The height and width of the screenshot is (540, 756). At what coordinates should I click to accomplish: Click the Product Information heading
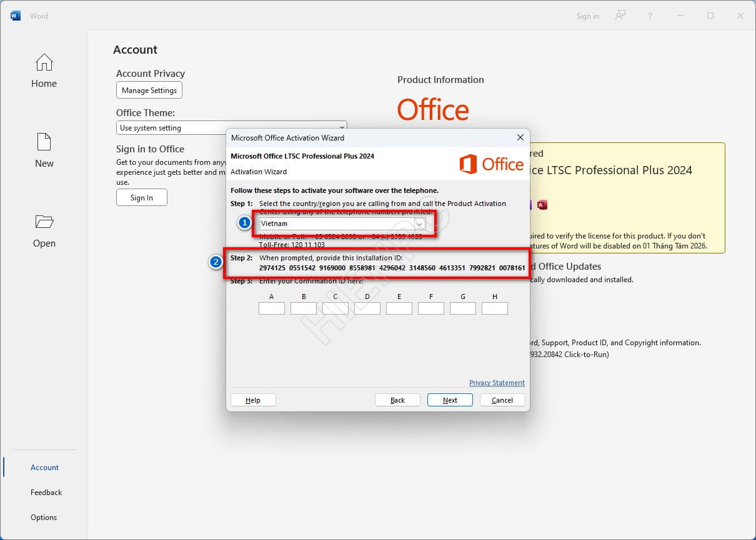tap(440, 80)
